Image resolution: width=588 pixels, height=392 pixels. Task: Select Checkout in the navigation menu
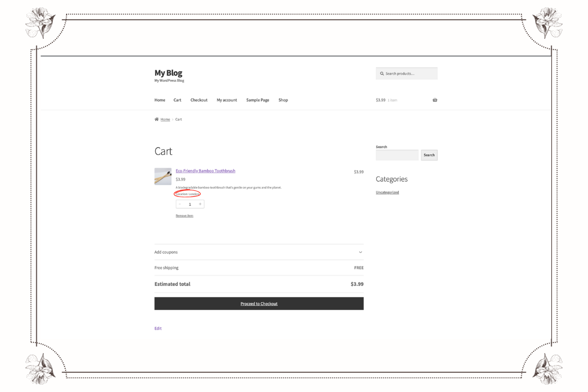[x=199, y=99]
